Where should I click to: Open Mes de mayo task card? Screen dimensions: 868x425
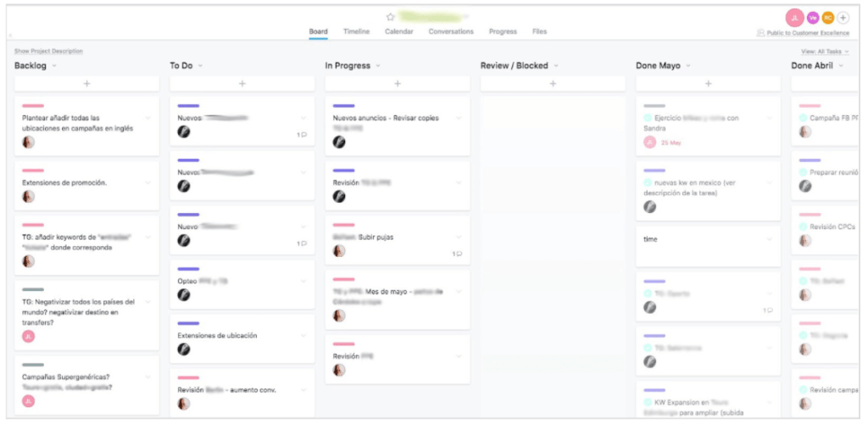398,299
